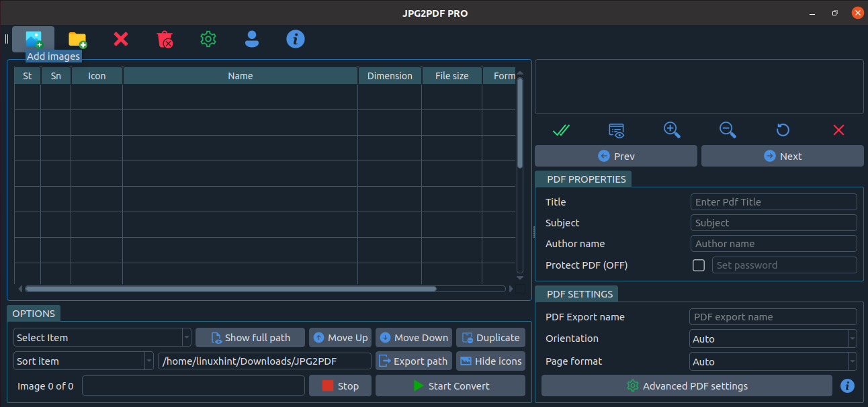Click the zoom out magnifier icon
868x407 pixels.
tap(728, 130)
